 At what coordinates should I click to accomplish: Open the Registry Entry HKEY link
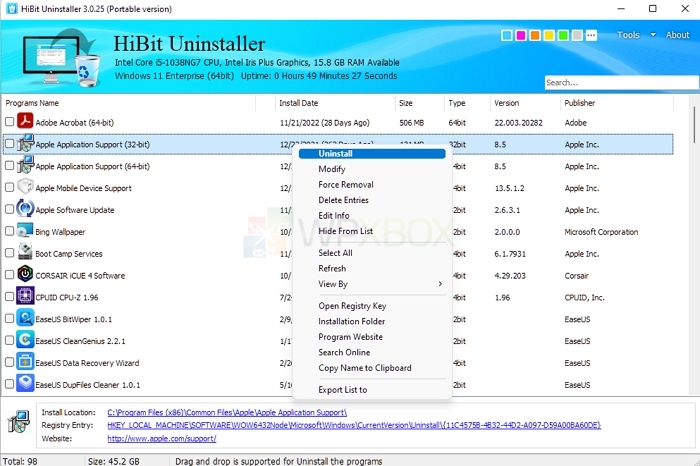pos(354,425)
